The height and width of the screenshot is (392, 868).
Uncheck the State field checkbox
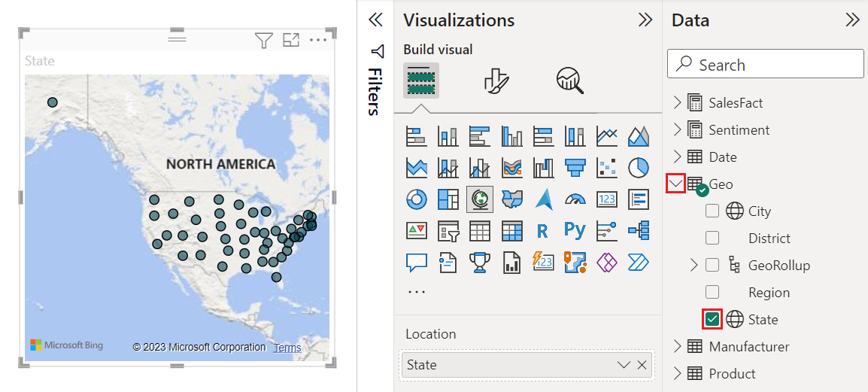[x=712, y=319]
